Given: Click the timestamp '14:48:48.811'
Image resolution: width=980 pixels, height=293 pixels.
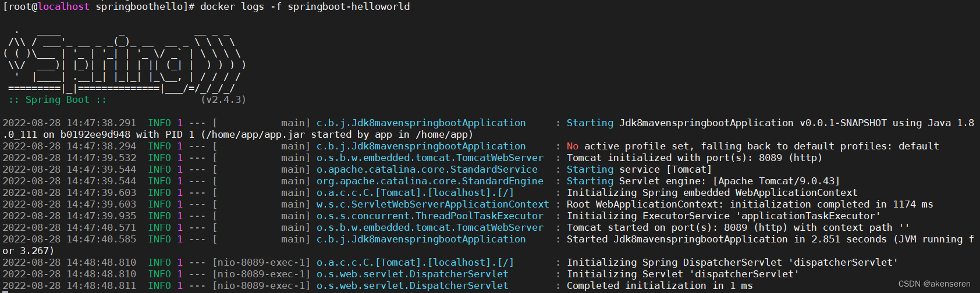Looking at the screenshot, I should pyautogui.click(x=101, y=286).
